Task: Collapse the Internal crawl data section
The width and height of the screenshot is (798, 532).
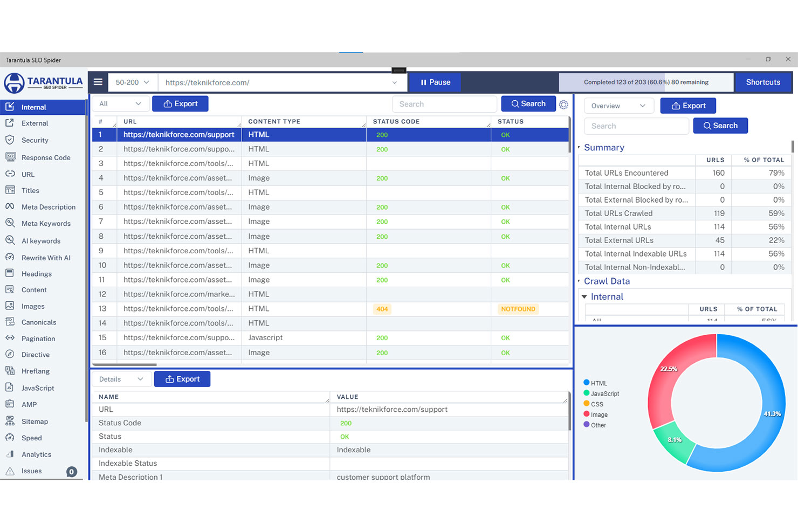Action: (584, 297)
